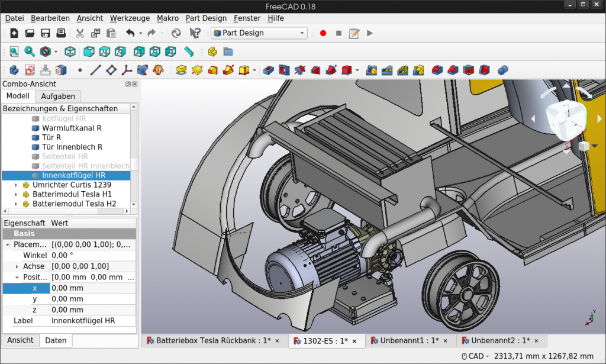The height and width of the screenshot is (364, 606).
Task: Click the Revolution tool icon
Action: coord(197,70)
